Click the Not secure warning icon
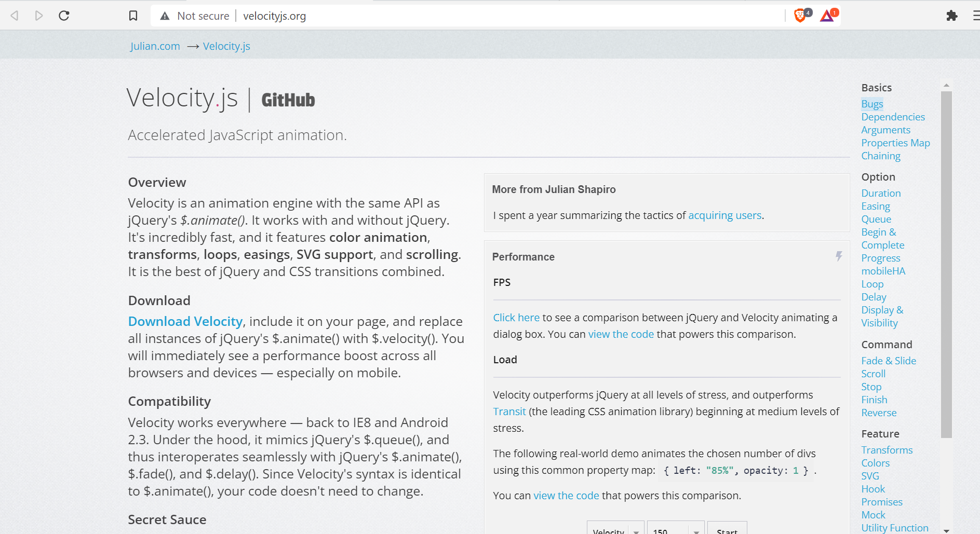 pyautogui.click(x=165, y=16)
